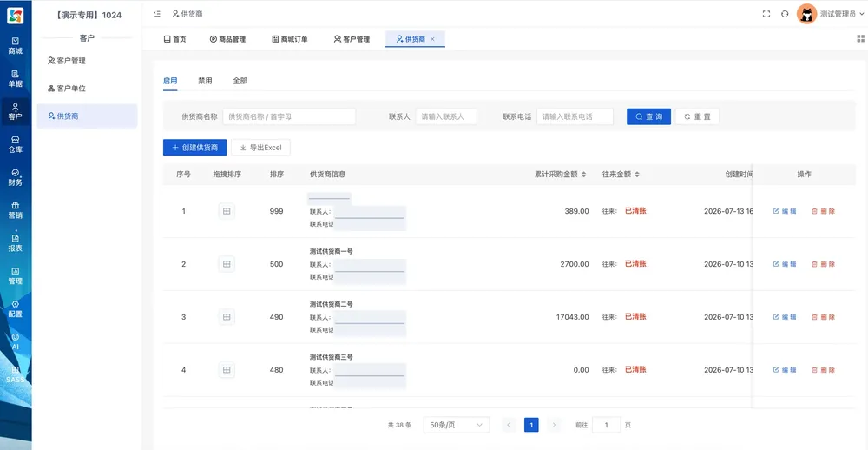Open the 配置 sidebar module
This screenshot has width=868, height=450.
coord(16,308)
